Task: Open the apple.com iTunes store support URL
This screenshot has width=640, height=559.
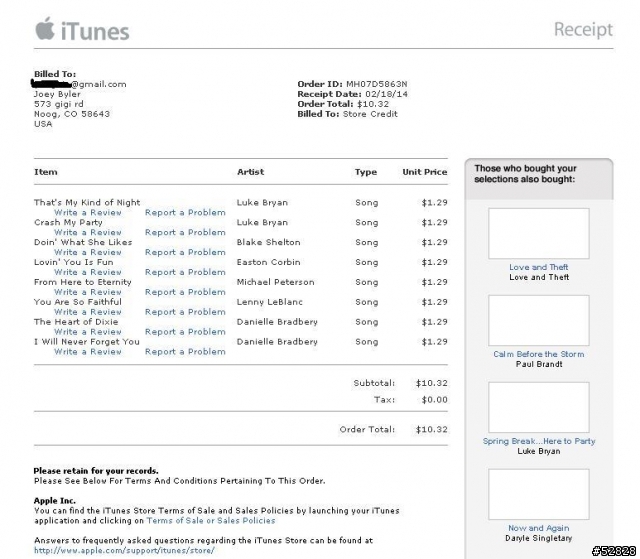Action: (124, 550)
